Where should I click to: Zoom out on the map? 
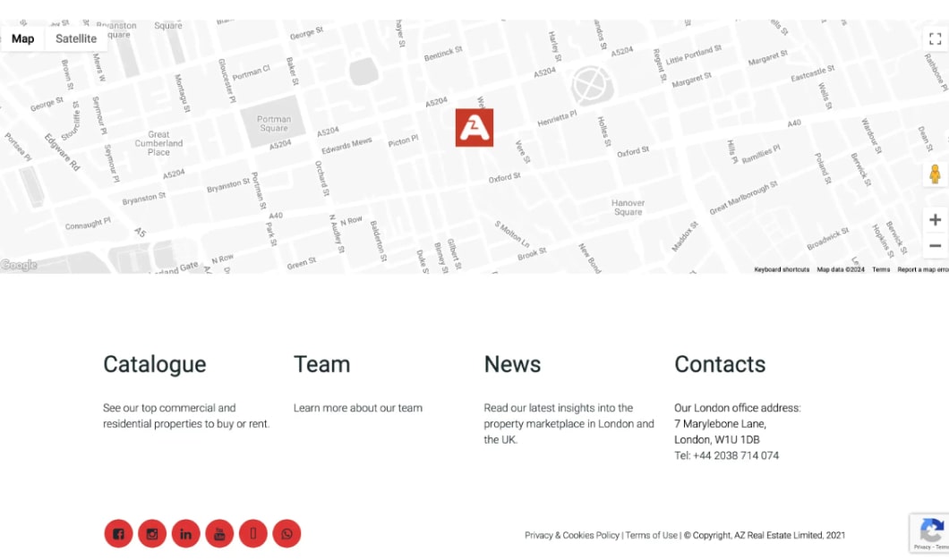[x=935, y=245]
